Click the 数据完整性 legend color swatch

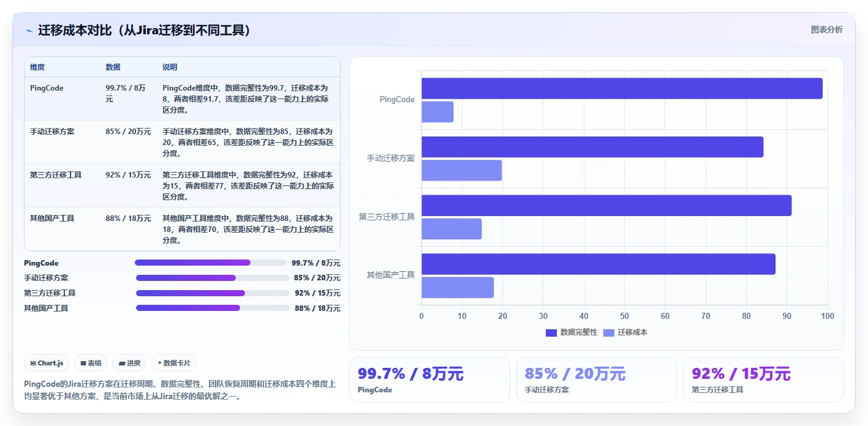pos(551,332)
